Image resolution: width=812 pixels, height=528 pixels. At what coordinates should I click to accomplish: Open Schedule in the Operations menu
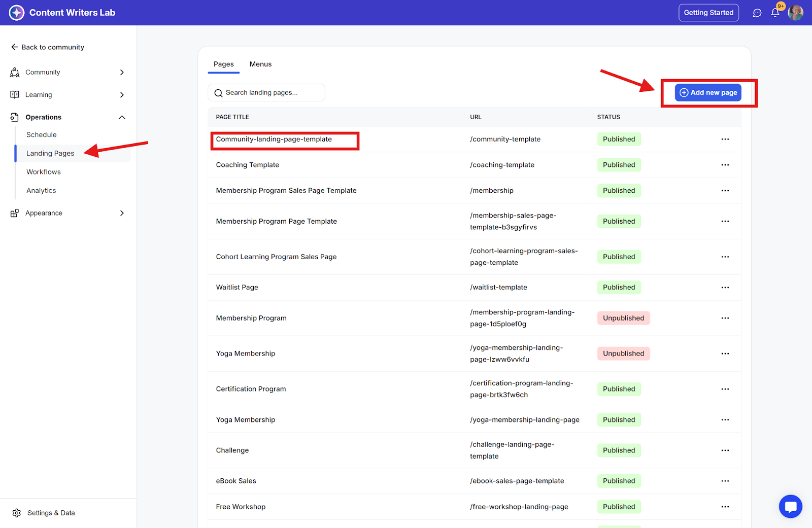pos(42,135)
